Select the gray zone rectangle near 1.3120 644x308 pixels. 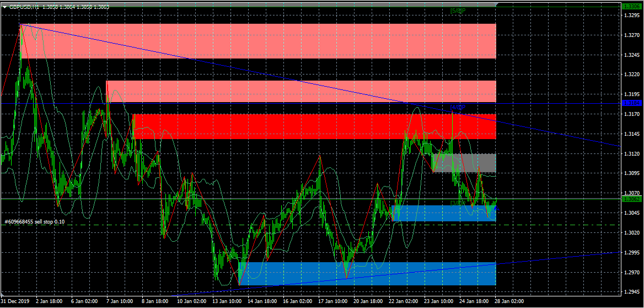464,163
